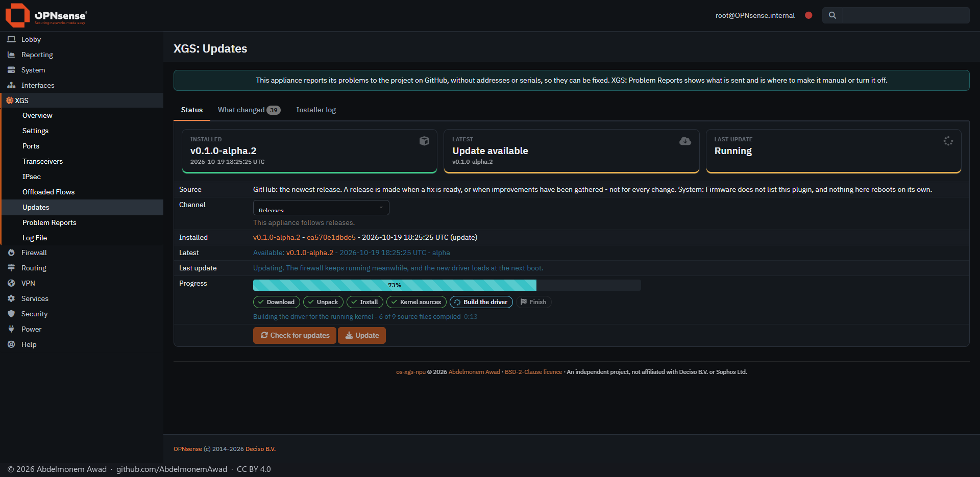The width and height of the screenshot is (980, 477).
Task: Click the search magnifier icon
Action: coord(832,15)
